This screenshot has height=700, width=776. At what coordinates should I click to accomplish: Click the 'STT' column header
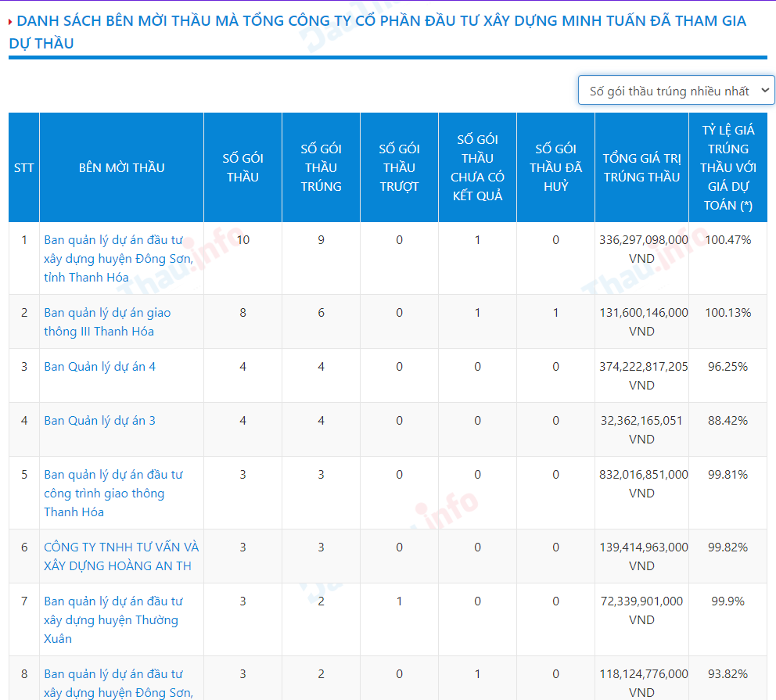(24, 167)
